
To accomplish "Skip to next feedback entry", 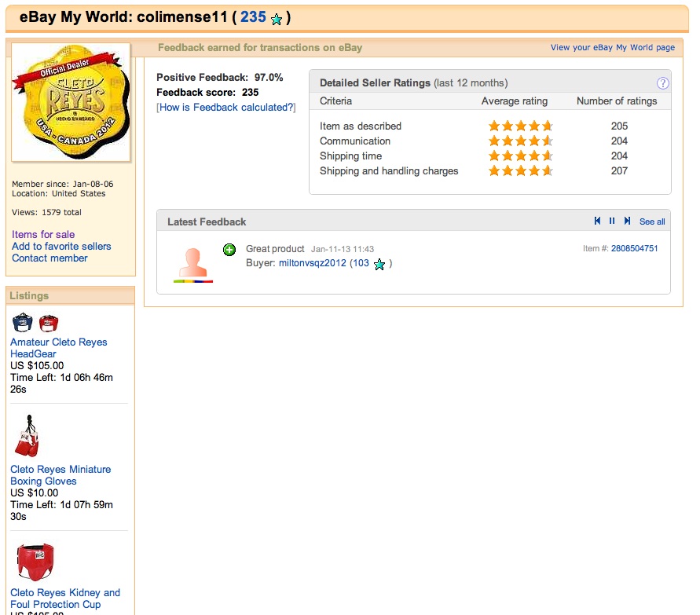I will pyautogui.click(x=627, y=221).
